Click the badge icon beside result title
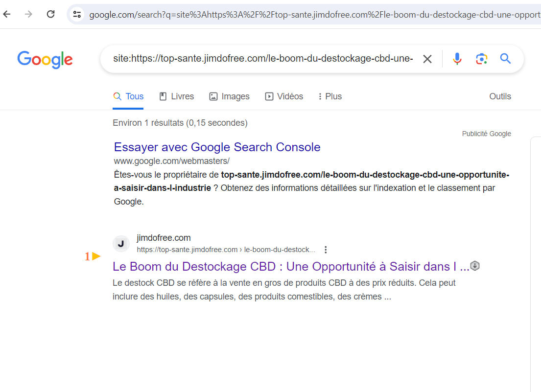The width and height of the screenshot is (541, 392). tap(474, 266)
